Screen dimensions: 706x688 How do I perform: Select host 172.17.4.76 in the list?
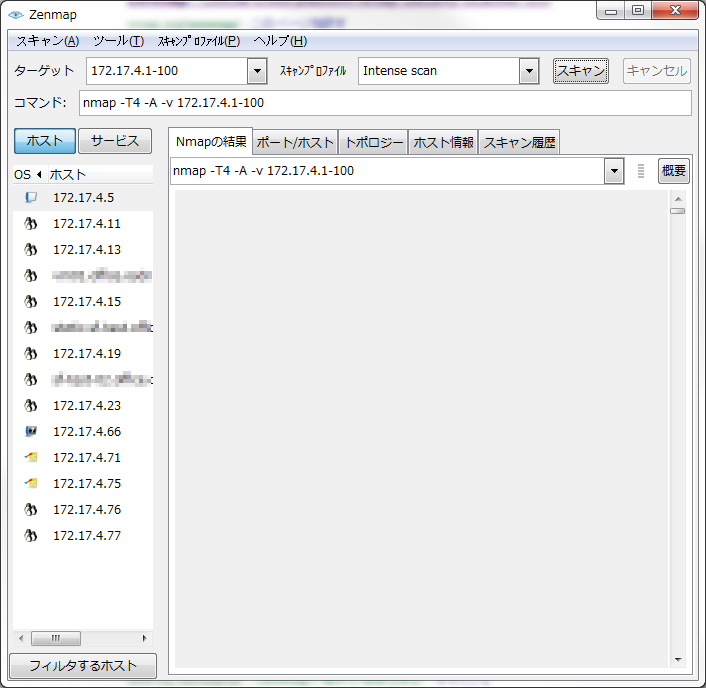(83, 510)
